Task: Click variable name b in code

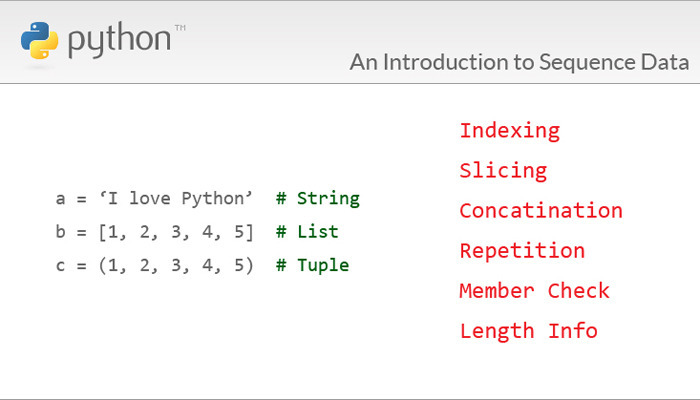Action: click(x=60, y=232)
